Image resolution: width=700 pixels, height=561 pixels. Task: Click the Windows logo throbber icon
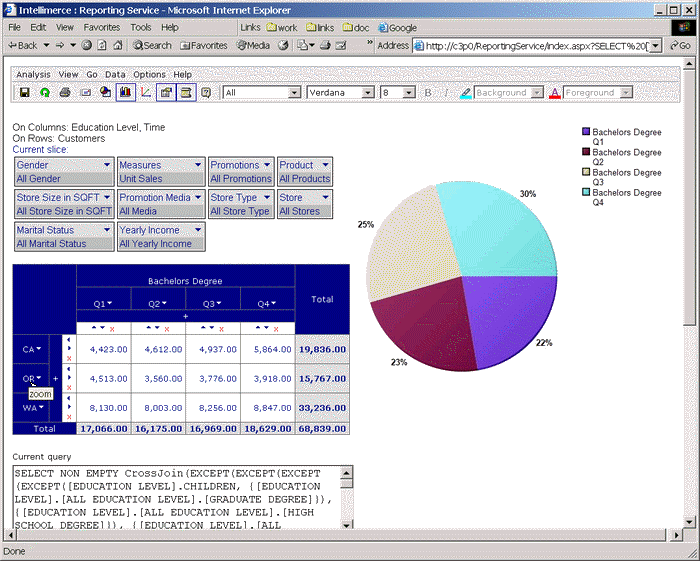[x=683, y=28]
